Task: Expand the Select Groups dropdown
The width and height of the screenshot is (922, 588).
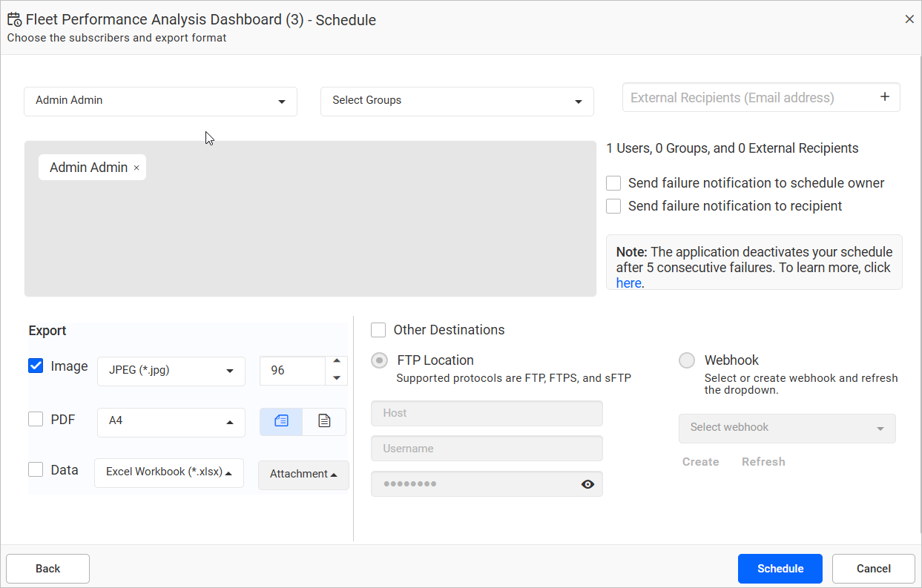Action: click(x=457, y=101)
